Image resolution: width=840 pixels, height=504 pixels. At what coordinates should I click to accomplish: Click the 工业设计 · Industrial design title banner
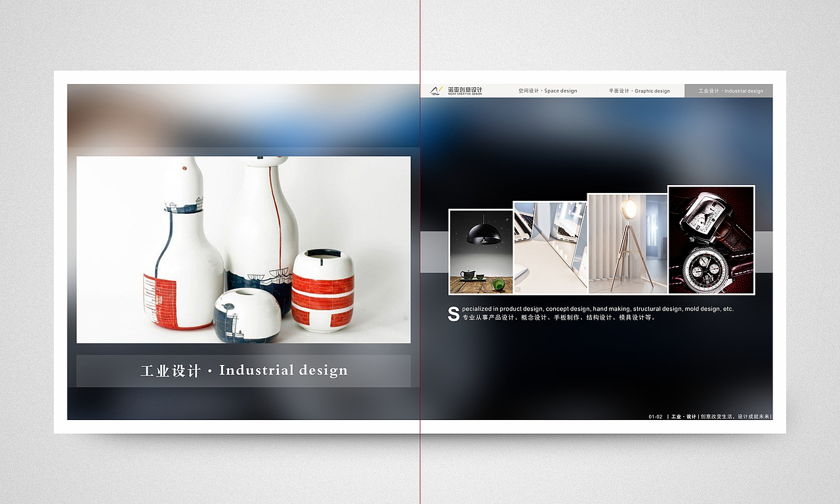pos(243,371)
